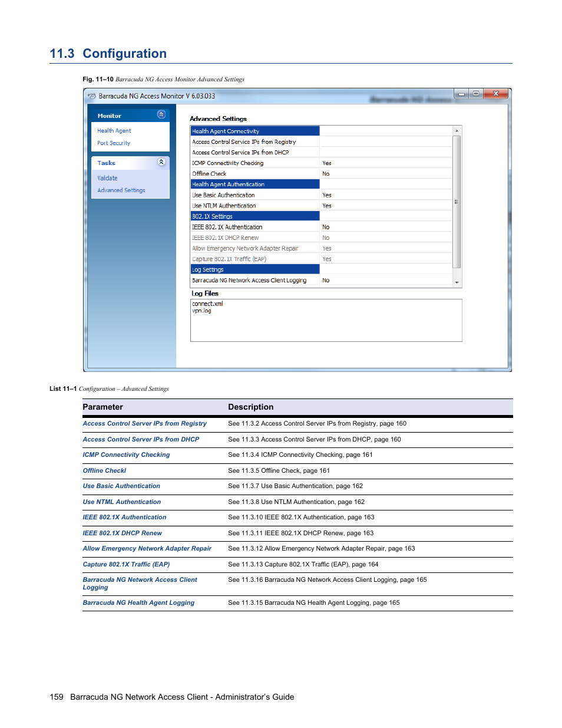Select Use Basic Authentication setting row
562x728 pixels.
point(321,195)
